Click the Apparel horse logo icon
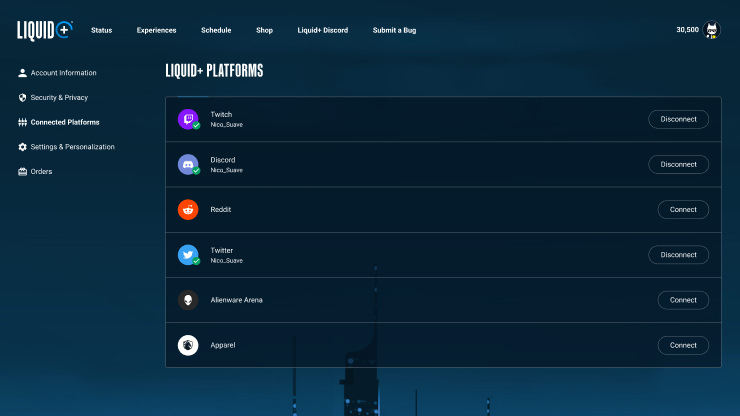740x416 pixels. (x=188, y=345)
